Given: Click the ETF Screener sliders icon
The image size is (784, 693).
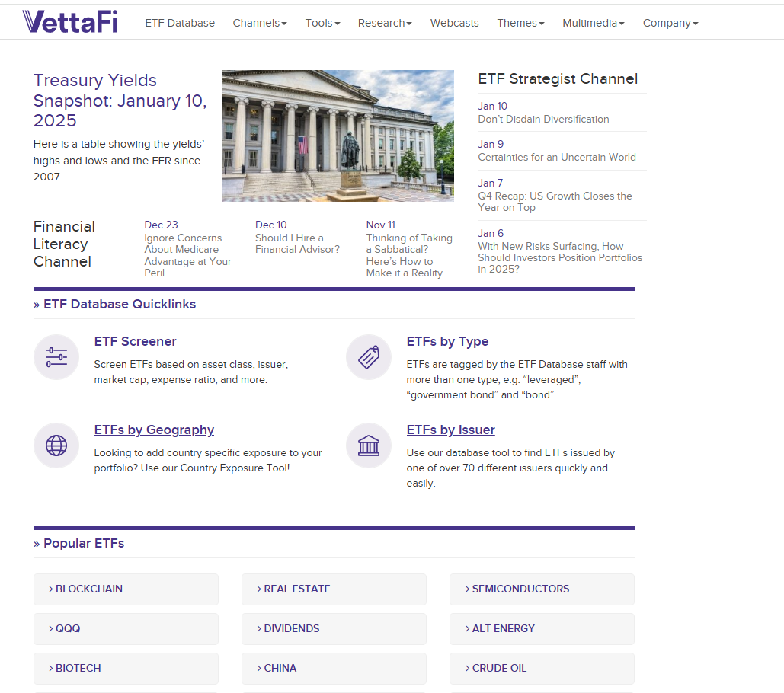Looking at the screenshot, I should click(56, 357).
